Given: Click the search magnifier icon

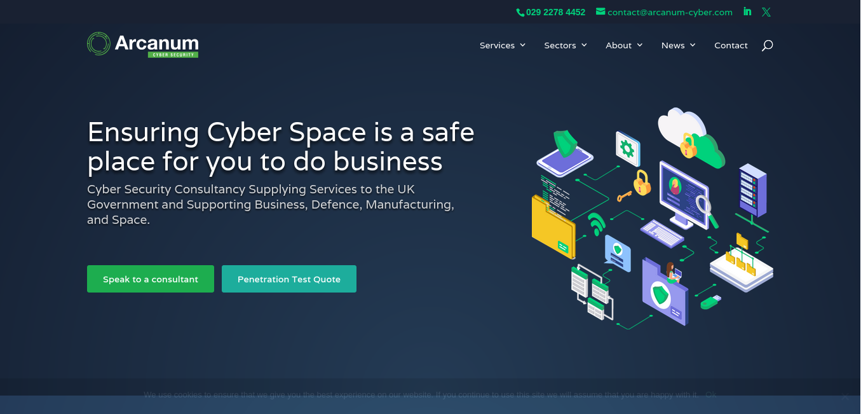Looking at the screenshot, I should tap(767, 45).
